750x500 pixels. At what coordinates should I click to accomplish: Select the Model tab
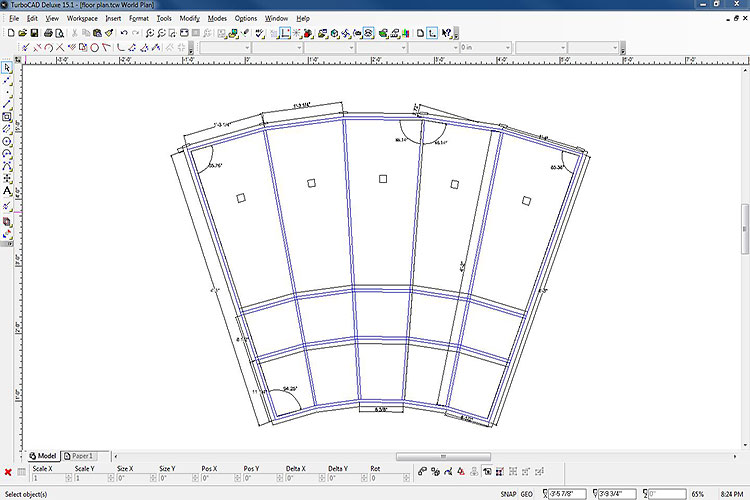point(44,455)
